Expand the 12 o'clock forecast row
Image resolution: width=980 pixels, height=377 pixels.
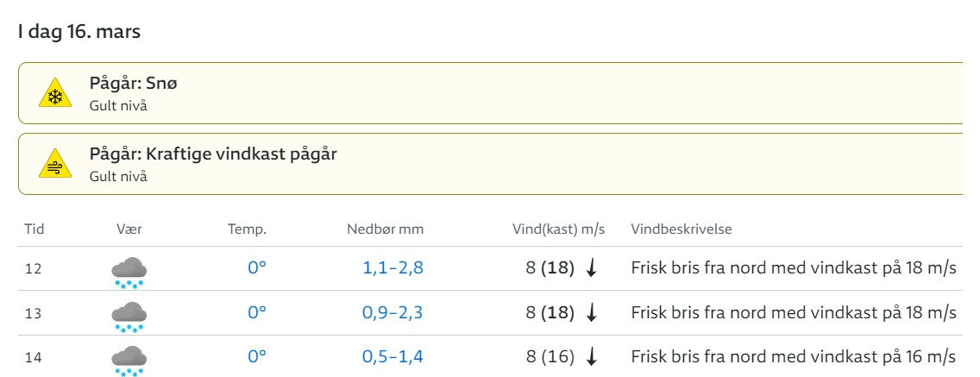click(490, 269)
